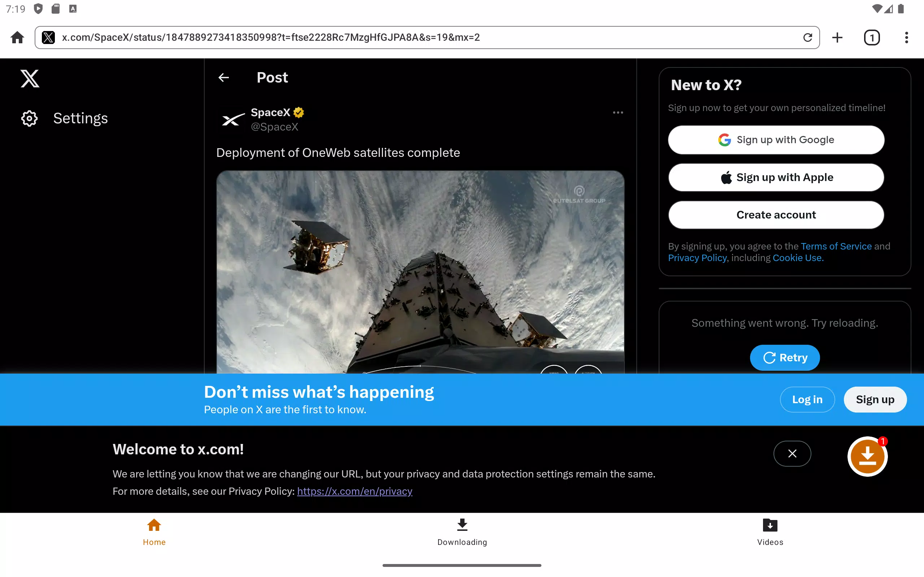Open the tab switcher showing 1 tab

point(872,38)
